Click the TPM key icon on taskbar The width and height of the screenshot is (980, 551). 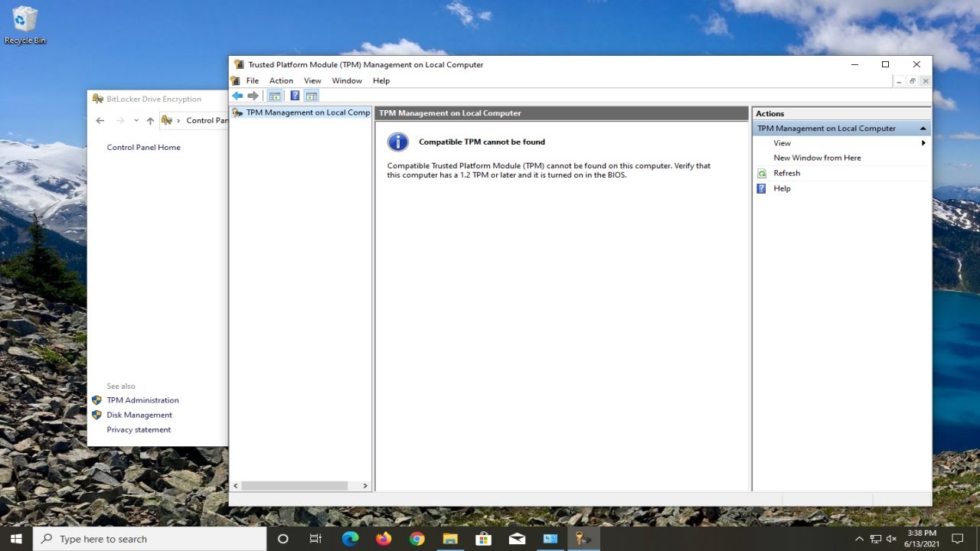583,539
